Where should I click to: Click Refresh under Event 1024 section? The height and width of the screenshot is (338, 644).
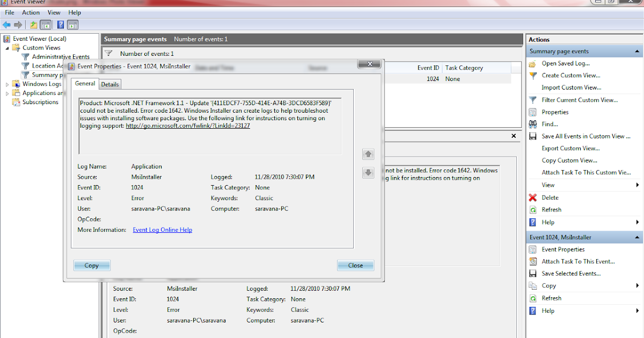[551, 298]
